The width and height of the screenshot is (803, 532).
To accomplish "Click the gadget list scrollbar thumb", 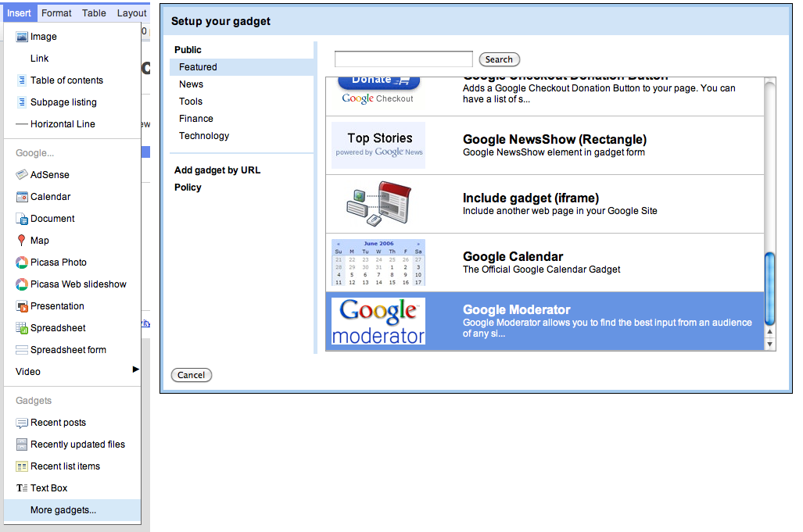I will (x=769, y=288).
